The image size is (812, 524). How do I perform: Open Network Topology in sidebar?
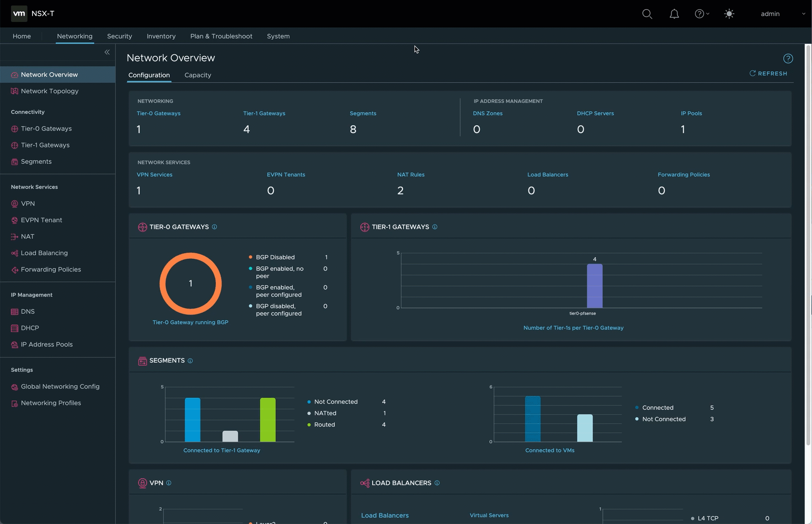[x=49, y=91]
